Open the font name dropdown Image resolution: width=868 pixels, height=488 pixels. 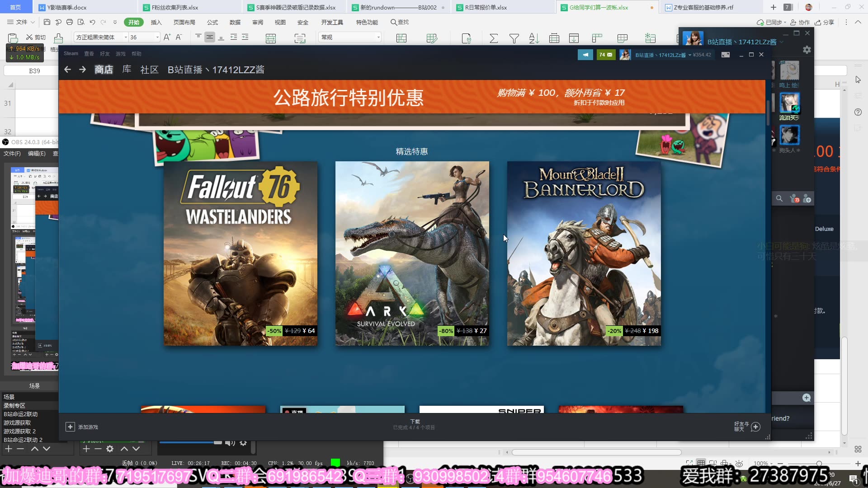pos(125,37)
